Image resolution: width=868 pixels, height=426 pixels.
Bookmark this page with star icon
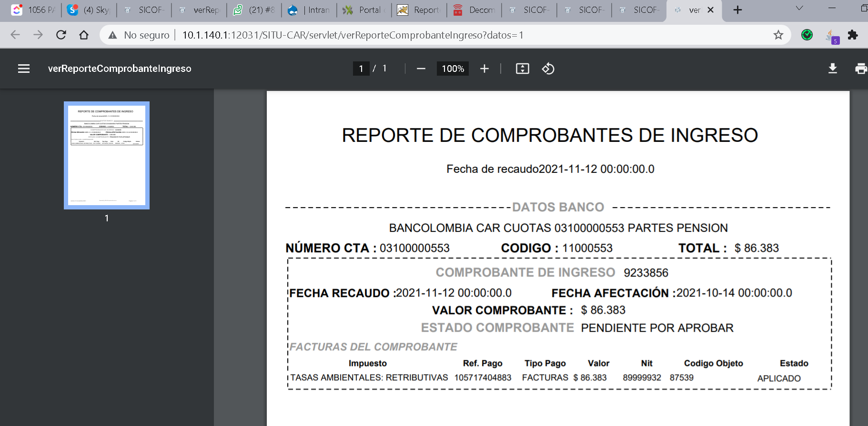[x=778, y=35]
